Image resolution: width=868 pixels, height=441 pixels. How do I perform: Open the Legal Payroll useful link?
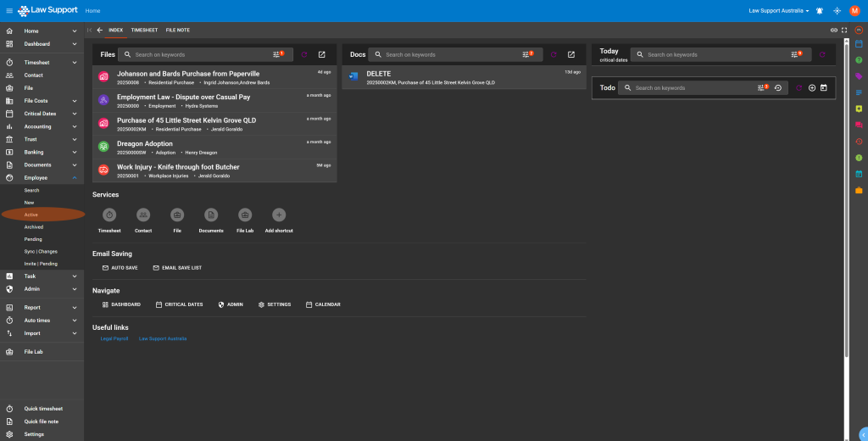(114, 338)
